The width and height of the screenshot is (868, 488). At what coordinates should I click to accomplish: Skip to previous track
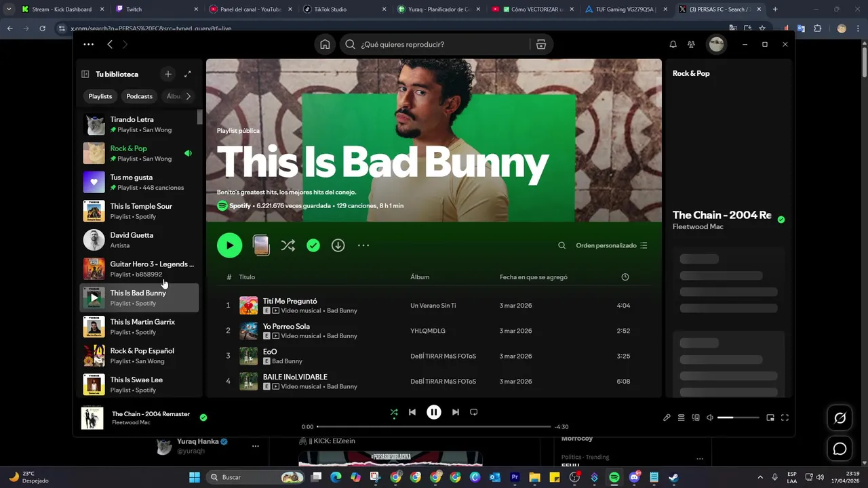tap(412, 412)
